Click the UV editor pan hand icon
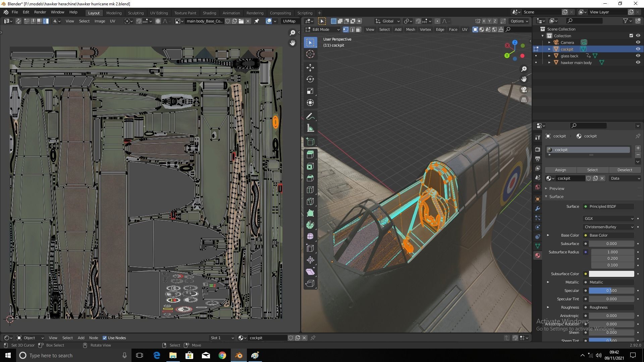The image size is (644, 362). [x=292, y=43]
